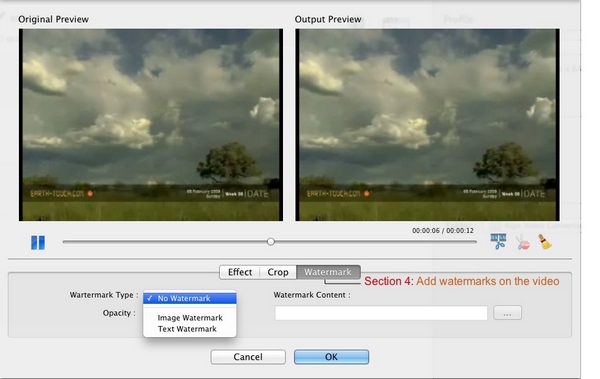
Task: Click the browse ellipsis button
Action: coord(507,313)
